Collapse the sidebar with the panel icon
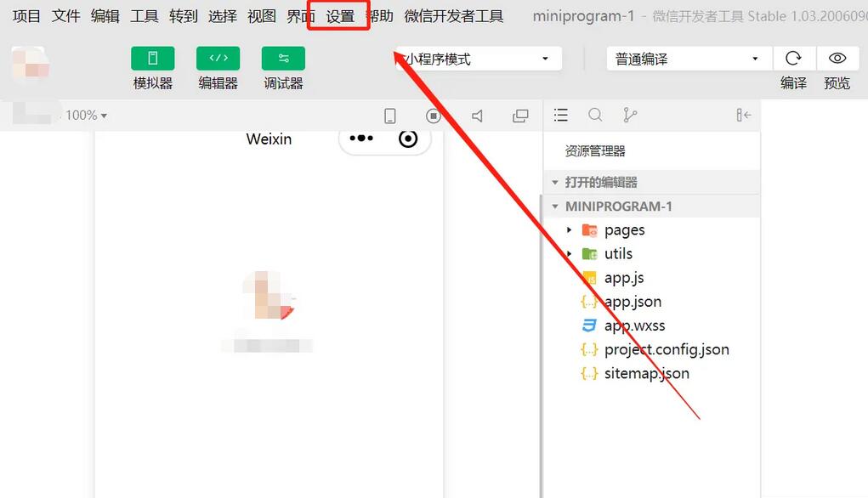Screen dimensions: 868x498 pos(743,115)
